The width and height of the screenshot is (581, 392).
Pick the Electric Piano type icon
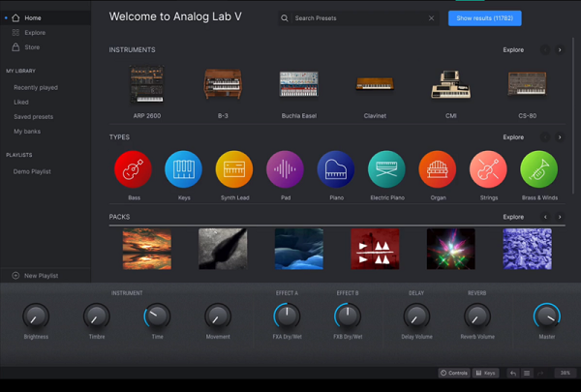coord(386,169)
